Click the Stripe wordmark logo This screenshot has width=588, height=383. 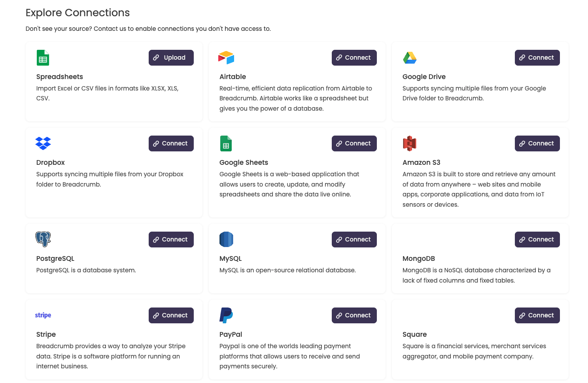point(43,315)
